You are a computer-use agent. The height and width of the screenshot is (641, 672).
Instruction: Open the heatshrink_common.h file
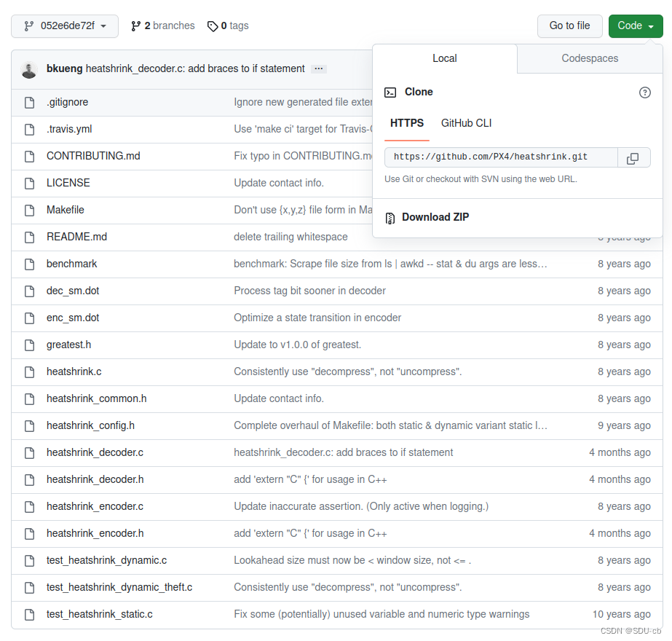point(96,398)
